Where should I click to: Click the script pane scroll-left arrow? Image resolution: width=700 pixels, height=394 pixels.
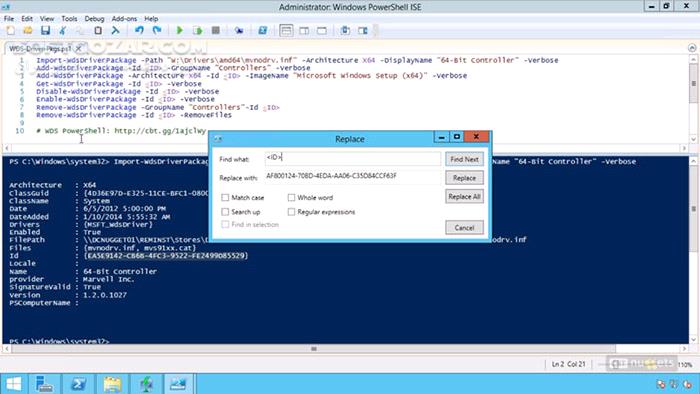pos(6,148)
